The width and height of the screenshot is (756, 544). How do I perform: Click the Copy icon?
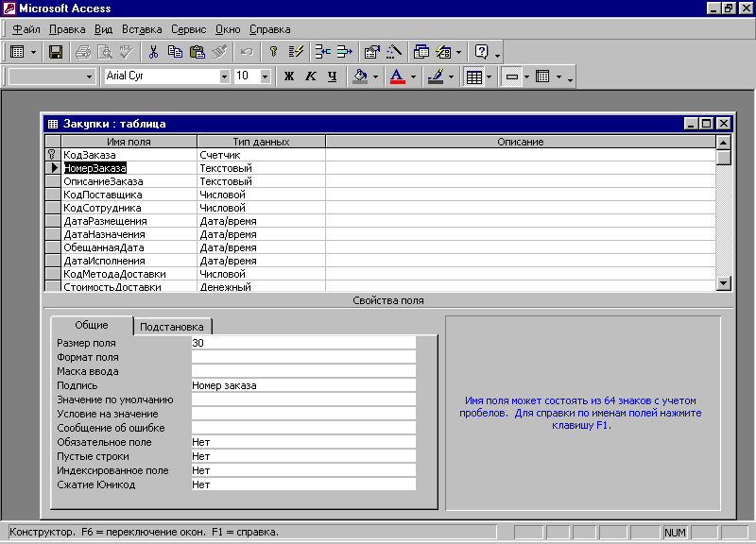tap(175, 52)
